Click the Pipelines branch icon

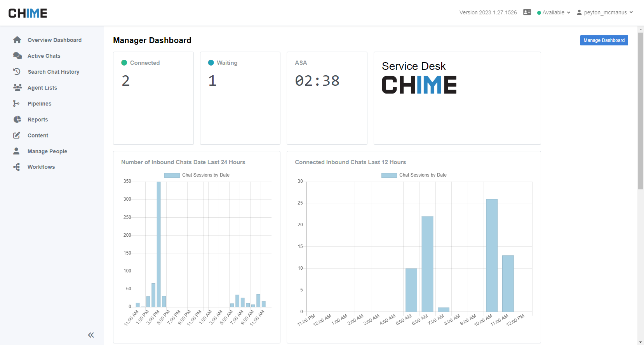pos(16,103)
